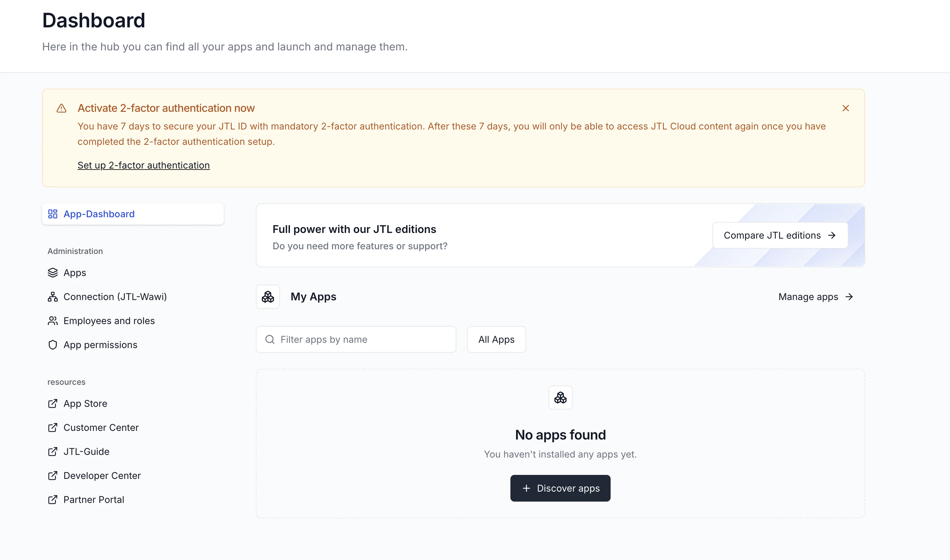Image resolution: width=950 pixels, height=560 pixels.
Task: Click the App-Dashboard grid icon
Action: (x=53, y=214)
